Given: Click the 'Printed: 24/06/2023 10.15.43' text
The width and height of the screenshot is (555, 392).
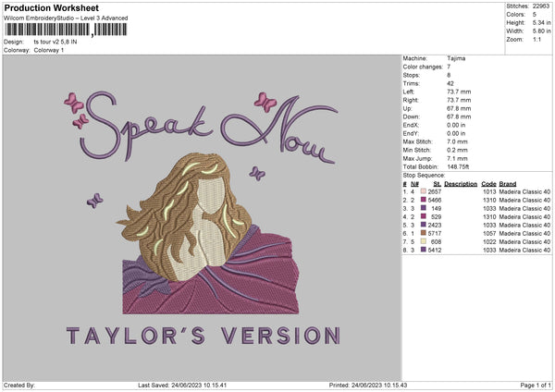Looking at the screenshot, I should pyautogui.click(x=368, y=386).
